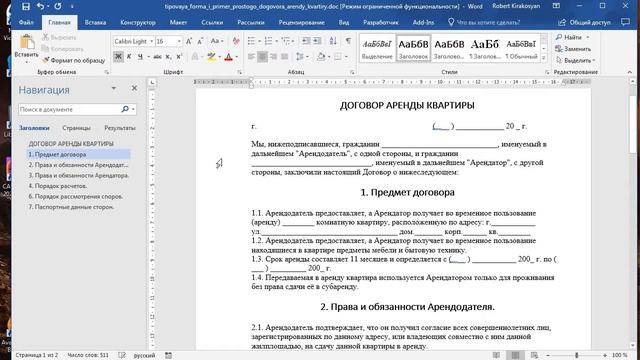
Task: Click the spelling check icon in status bar
Action: point(122,356)
